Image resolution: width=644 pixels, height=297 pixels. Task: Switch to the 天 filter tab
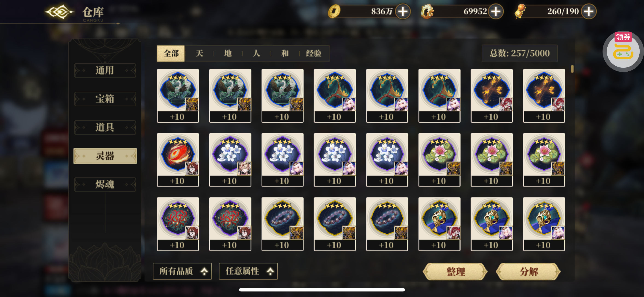(199, 53)
